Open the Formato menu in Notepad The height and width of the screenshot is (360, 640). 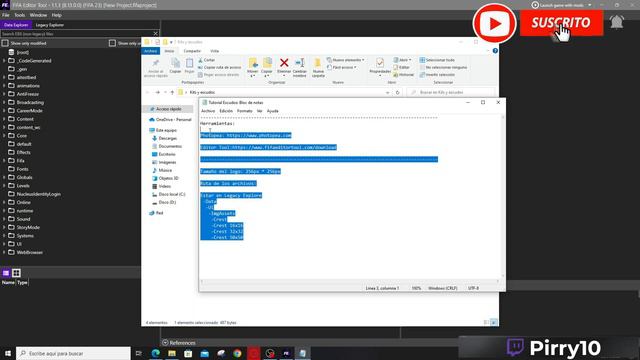coord(244,111)
